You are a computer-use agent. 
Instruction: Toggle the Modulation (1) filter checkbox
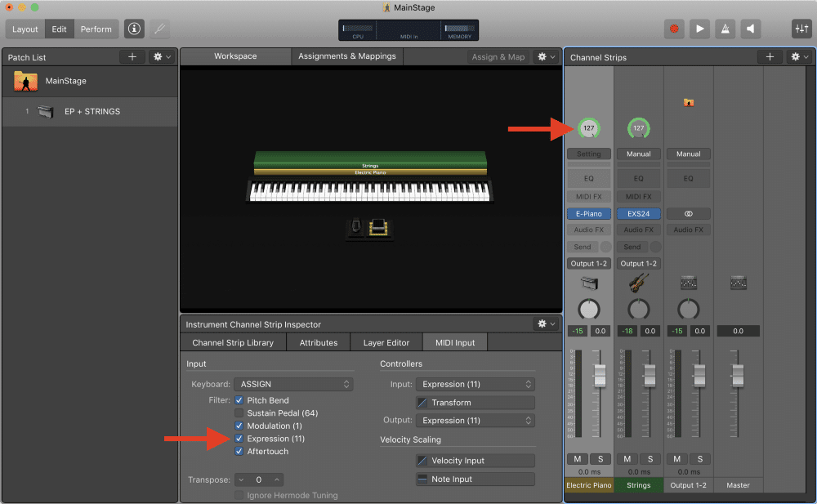coord(239,426)
